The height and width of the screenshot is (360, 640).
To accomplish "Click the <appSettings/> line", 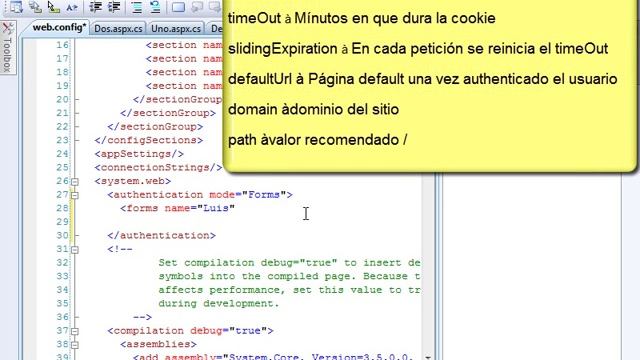I will tap(139, 154).
